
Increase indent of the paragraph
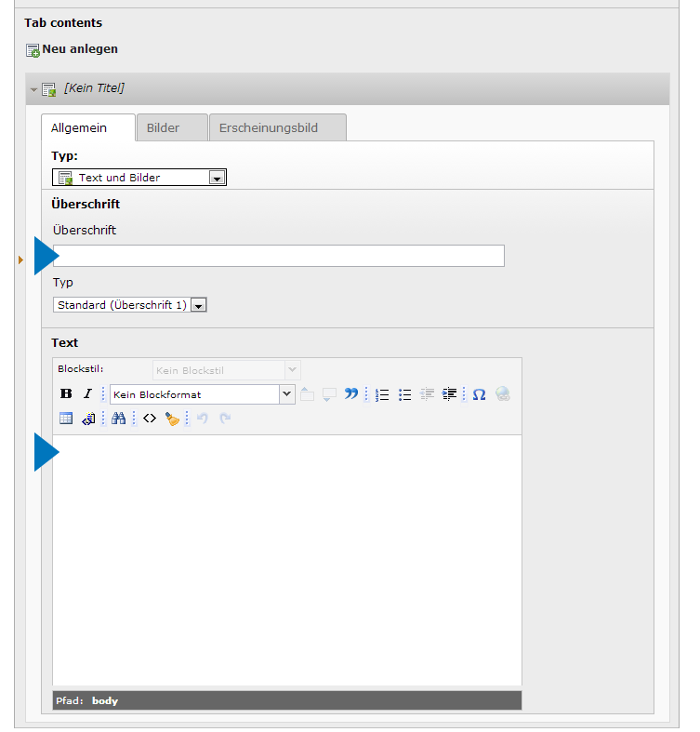[x=450, y=394]
